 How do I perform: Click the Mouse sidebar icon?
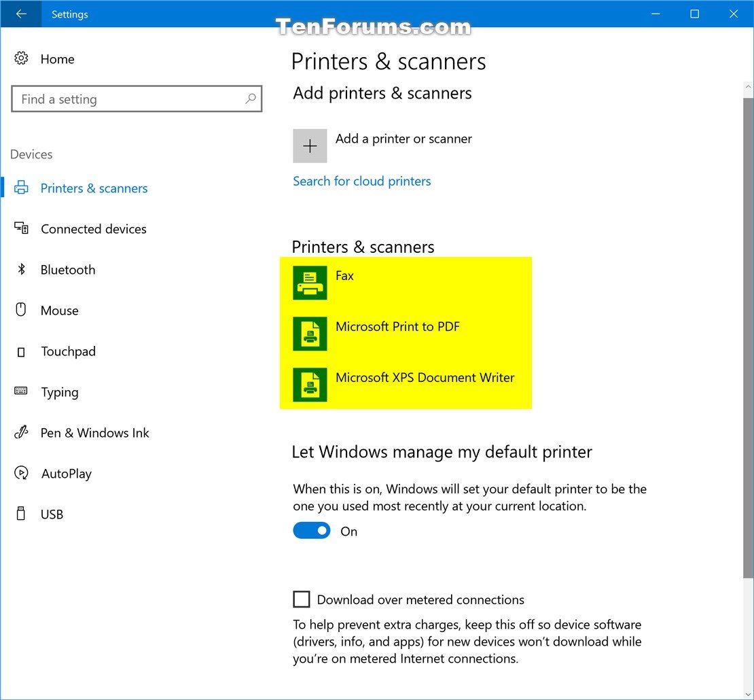coord(21,311)
